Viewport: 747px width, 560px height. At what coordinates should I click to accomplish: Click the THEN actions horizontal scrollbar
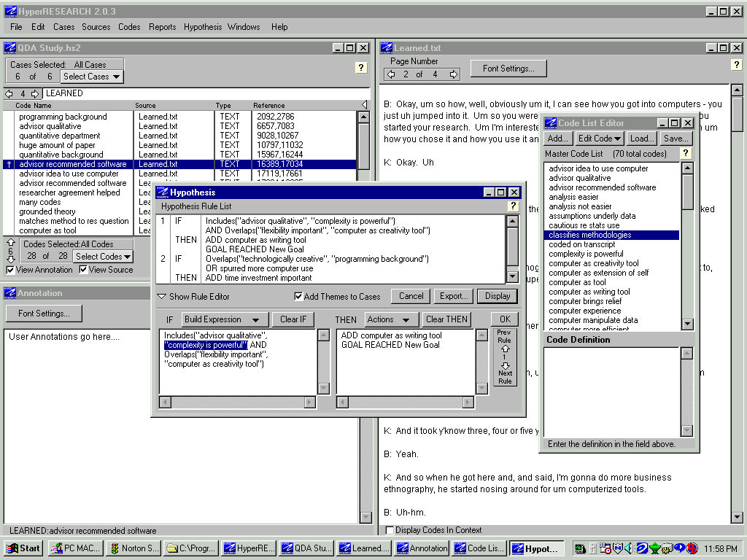[405, 402]
